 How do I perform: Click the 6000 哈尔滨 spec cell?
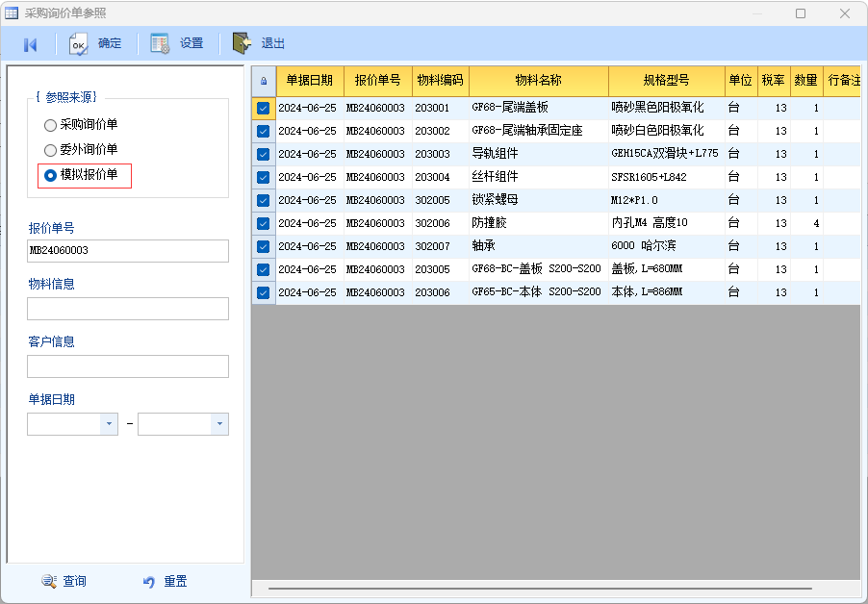tap(667, 246)
